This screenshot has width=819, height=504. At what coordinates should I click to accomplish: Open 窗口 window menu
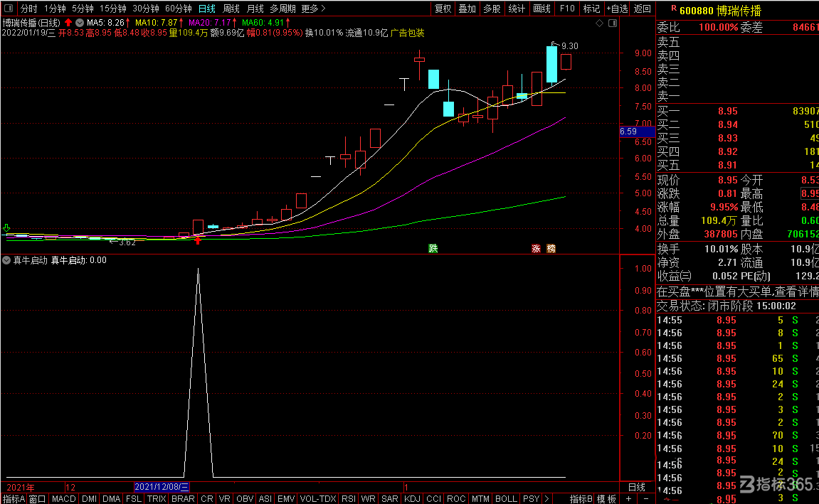37,499
